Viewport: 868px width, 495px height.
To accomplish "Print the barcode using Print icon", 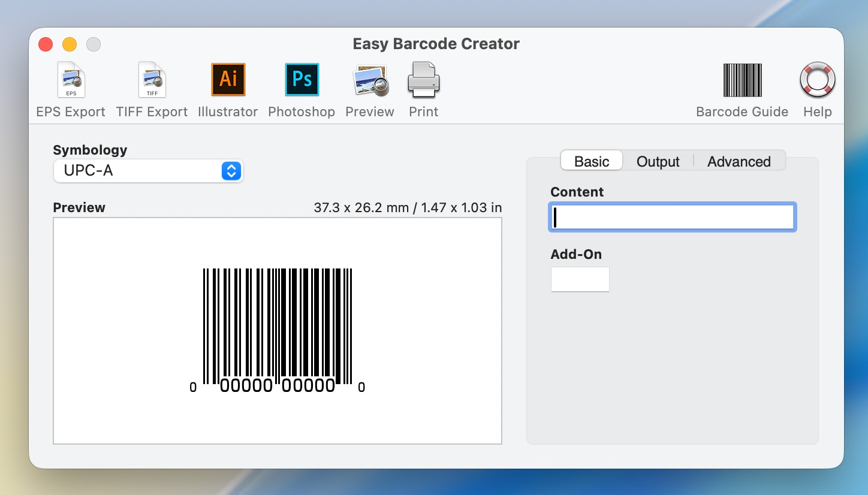I will pyautogui.click(x=423, y=80).
